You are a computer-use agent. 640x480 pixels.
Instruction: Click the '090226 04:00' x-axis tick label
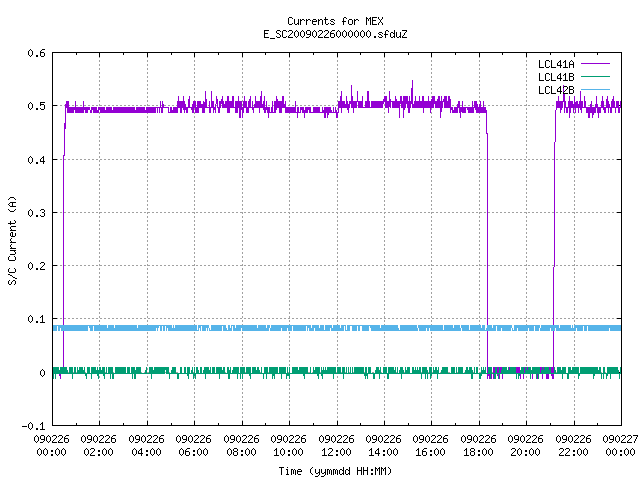click(x=146, y=446)
